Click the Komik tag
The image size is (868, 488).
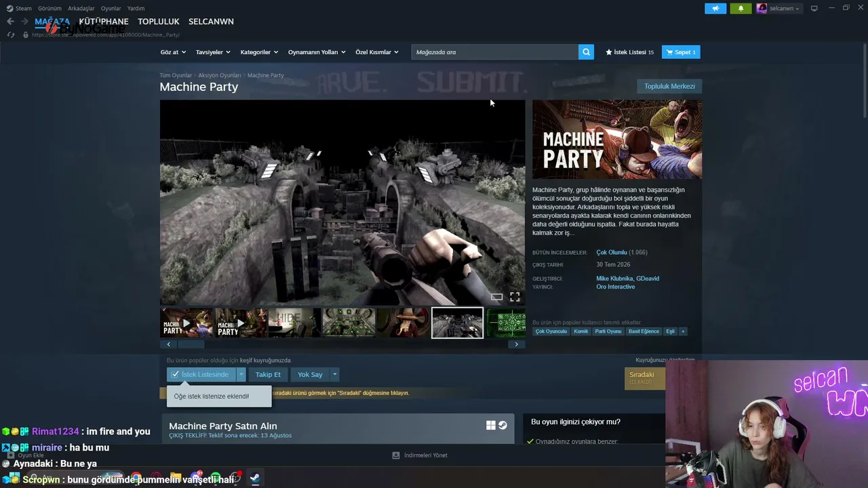(581, 331)
